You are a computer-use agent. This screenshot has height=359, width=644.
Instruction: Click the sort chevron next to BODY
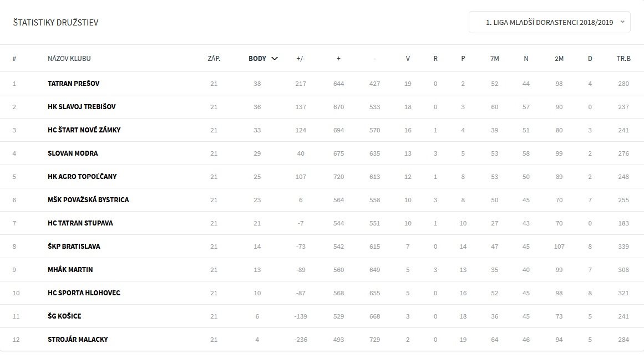tap(275, 59)
